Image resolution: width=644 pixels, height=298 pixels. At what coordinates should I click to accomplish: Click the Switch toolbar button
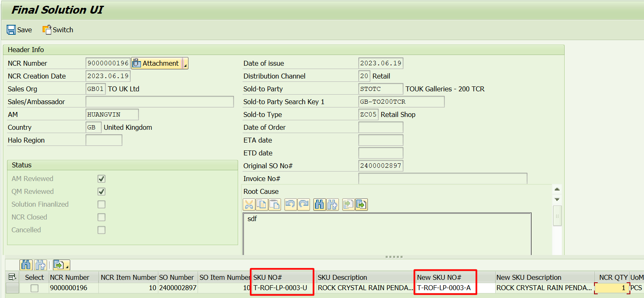(58, 30)
